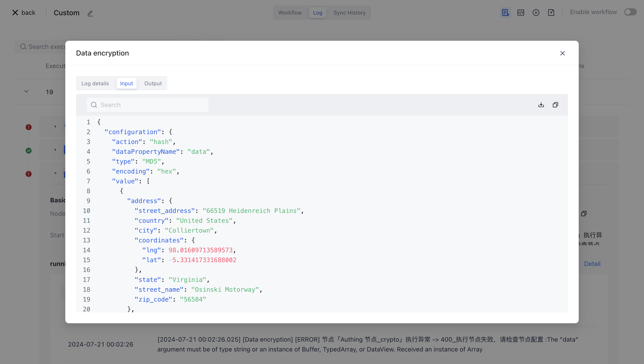Screen dimensions: 644x364
Task: Switch to the Log details tab
Action: click(95, 83)
